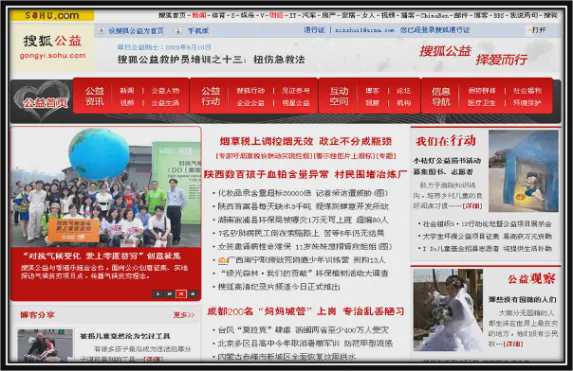Open the 搜狐公益救护员培训之十三 article link

click(x=211, y=60)
